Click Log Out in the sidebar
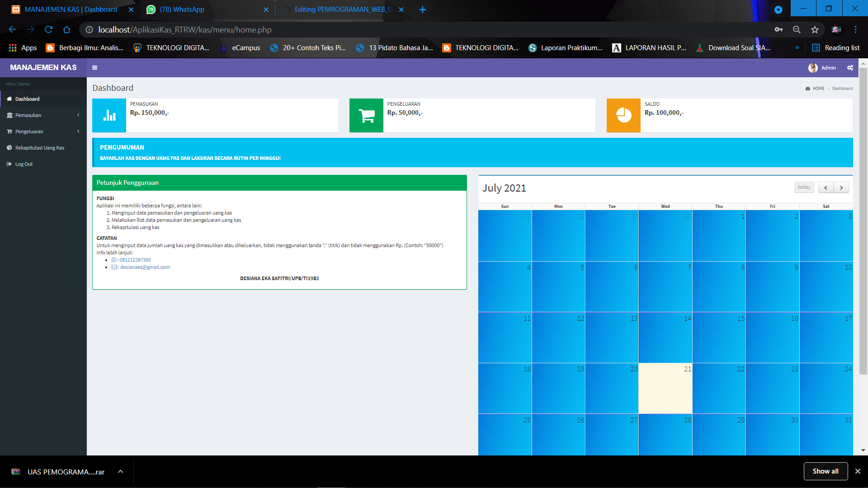Image resolution: width=868 pixels, height=488 pixels. tap(43, 164)
